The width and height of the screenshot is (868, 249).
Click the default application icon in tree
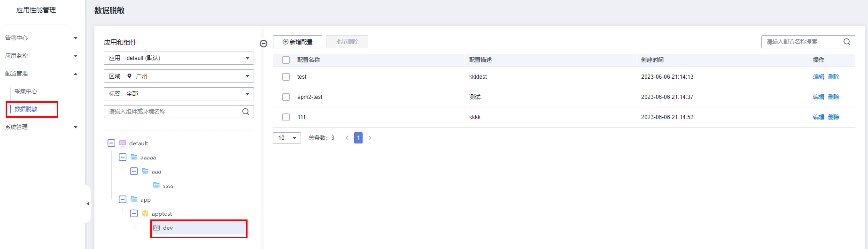tap(123, 143)
